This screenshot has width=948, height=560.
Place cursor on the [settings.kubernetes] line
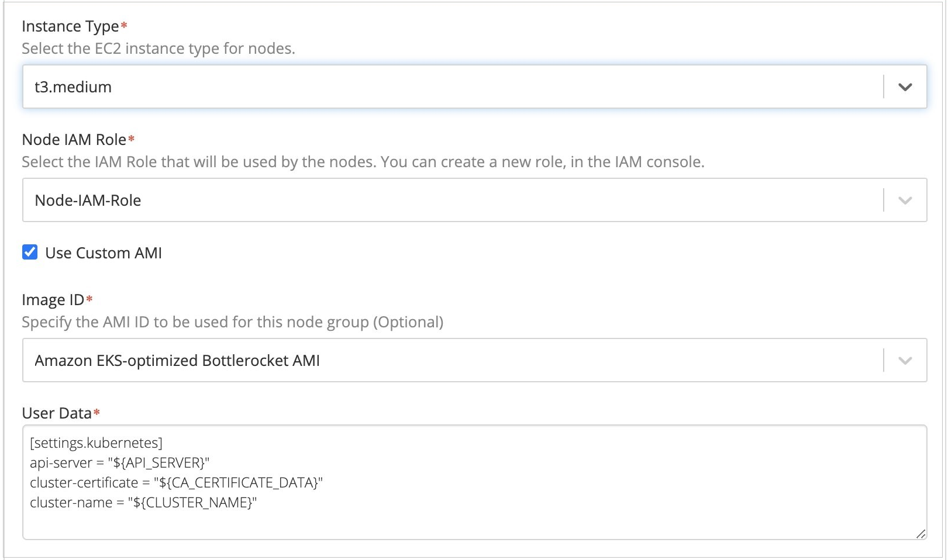click(96, 443)
